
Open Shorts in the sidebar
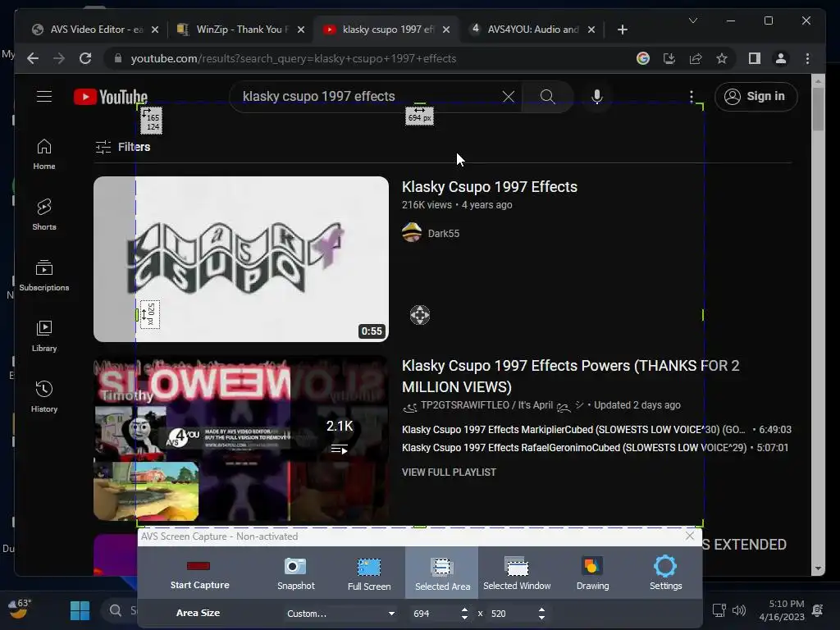point(44,215)
